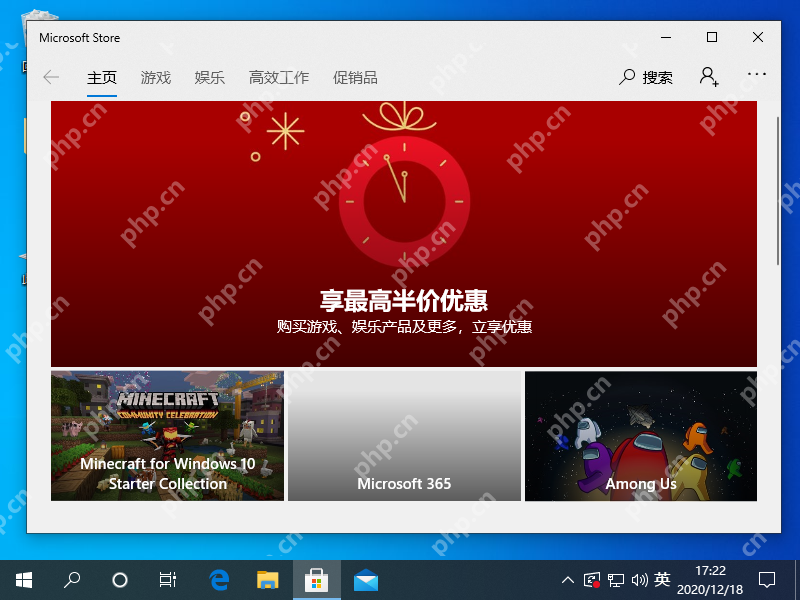Open the Microsoft Edge browser from the taskbar

click(x=218, y=578)
